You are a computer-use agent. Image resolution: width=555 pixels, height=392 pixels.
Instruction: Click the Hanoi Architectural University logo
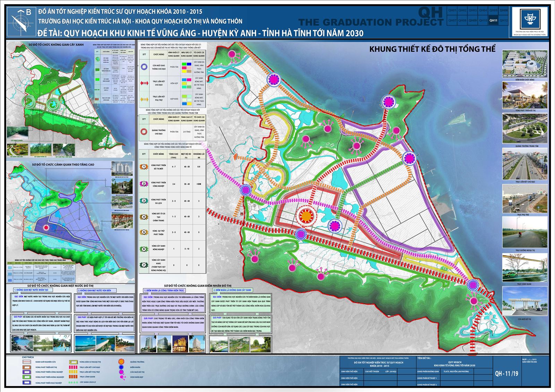point(530,19)
